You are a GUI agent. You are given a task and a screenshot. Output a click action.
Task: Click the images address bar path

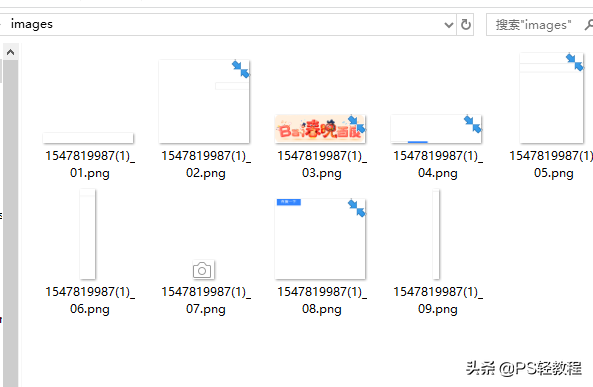[32, 24]
